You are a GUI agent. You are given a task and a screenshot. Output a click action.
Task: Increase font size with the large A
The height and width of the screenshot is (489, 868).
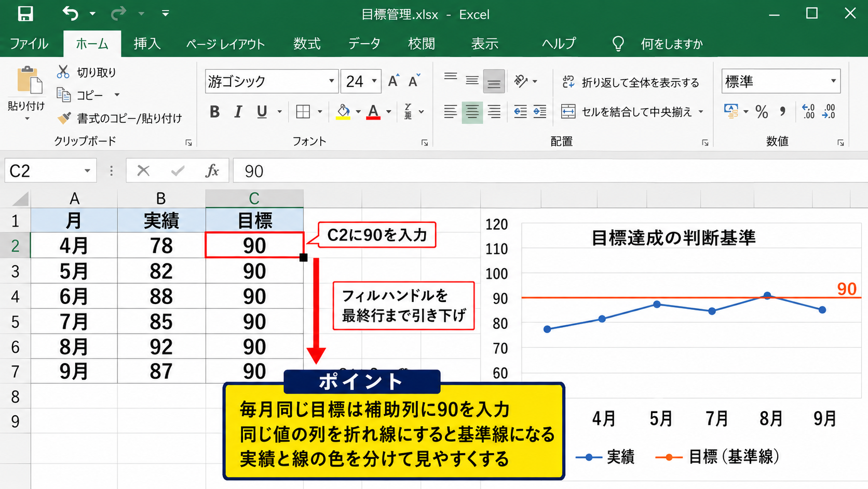coord(394,81)
